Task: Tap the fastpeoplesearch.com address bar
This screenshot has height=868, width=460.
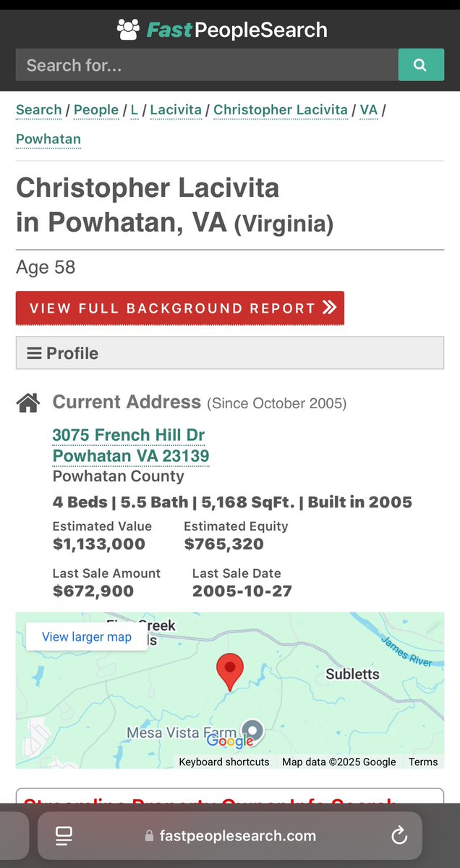Action: coord(230,836)
